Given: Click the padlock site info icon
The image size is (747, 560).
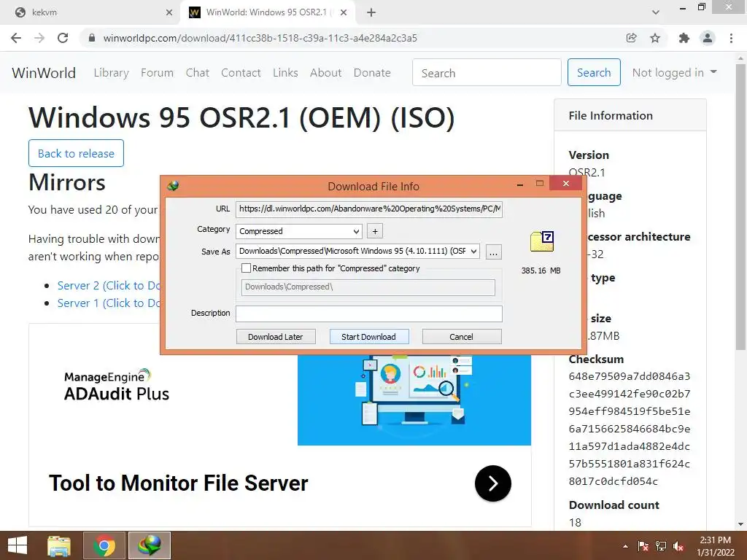Looking at the screenshot, I should pyautogui.click(x=92, y=38).
